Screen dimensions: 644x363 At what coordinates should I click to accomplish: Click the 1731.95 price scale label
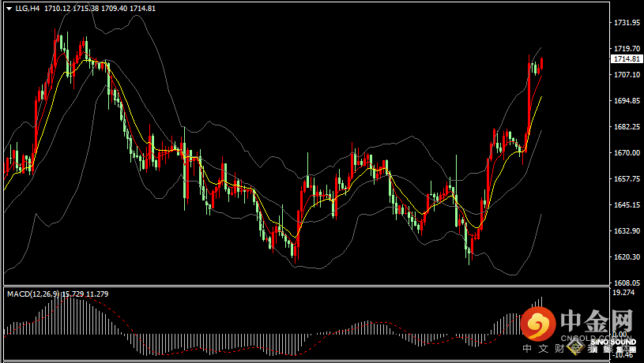tap(627, 23)
